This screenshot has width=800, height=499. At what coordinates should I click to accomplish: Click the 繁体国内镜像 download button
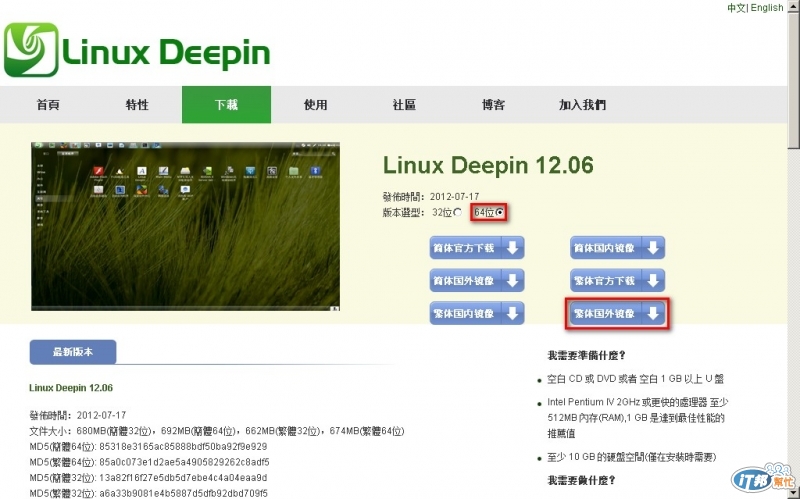(x=477, y=313)
